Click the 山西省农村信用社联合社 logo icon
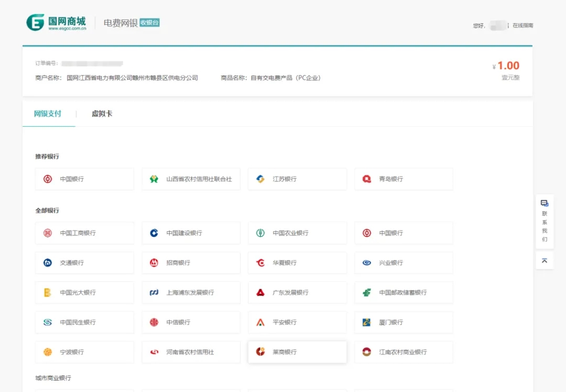566x392 pixels. (154, 179)
